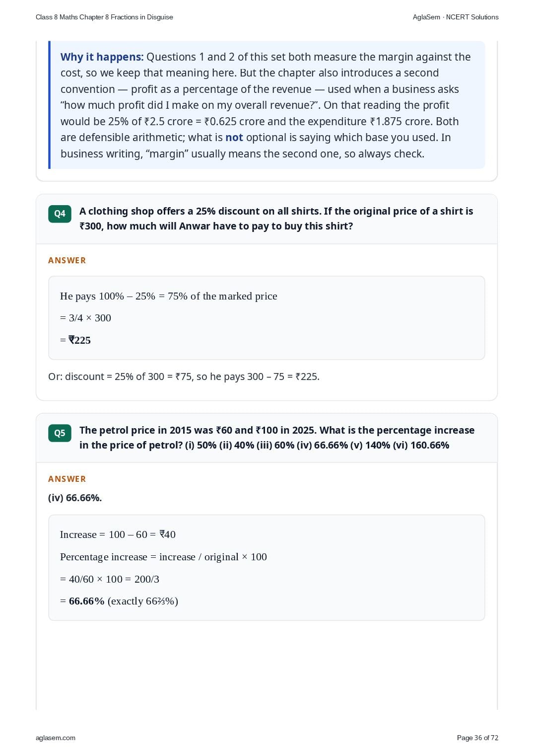Click the Q5 question badge
The image size is (534, 756).
(60, 433)
